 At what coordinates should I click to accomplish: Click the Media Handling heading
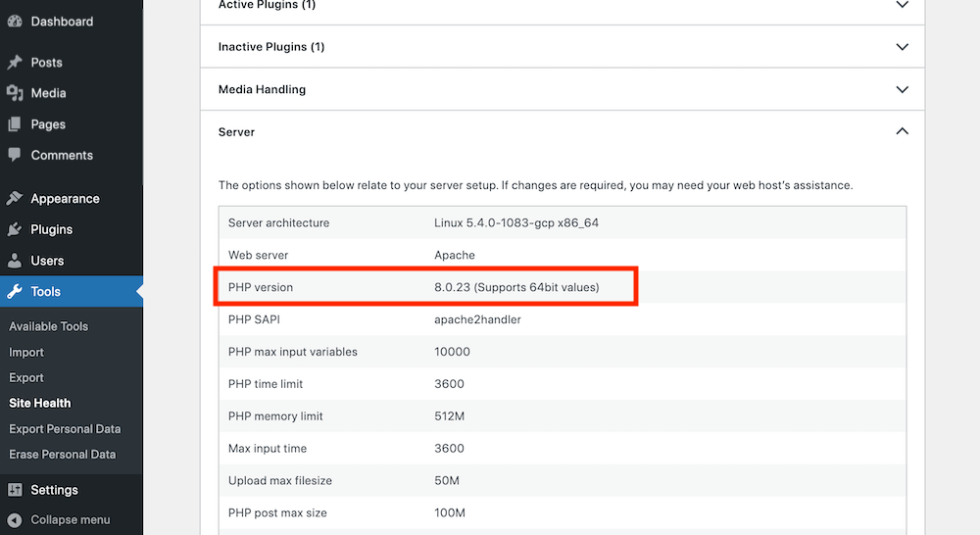(262, 89)
